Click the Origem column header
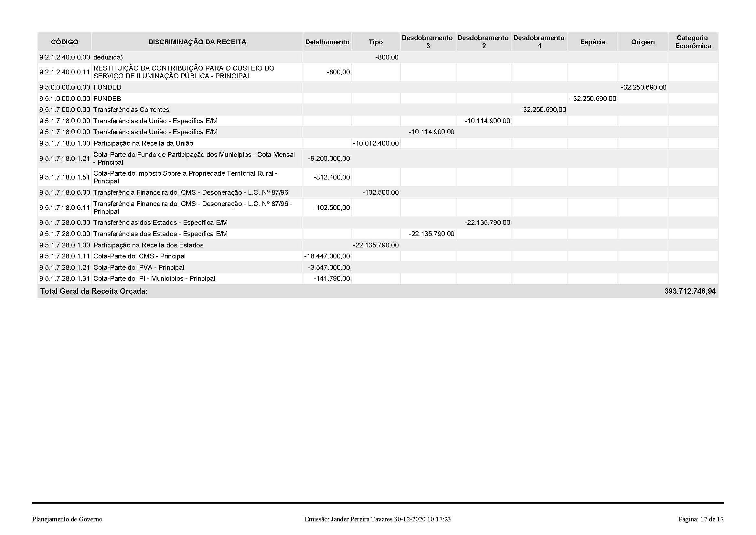This screenshot has height=535, width=756. click(x=643, y=42)
